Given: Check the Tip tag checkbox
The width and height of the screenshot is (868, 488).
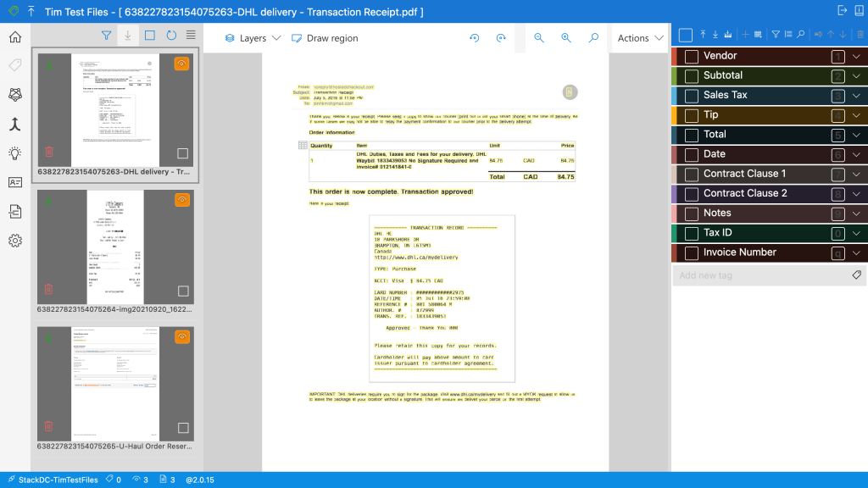Looking at the screenshot, I should point(692,115).
